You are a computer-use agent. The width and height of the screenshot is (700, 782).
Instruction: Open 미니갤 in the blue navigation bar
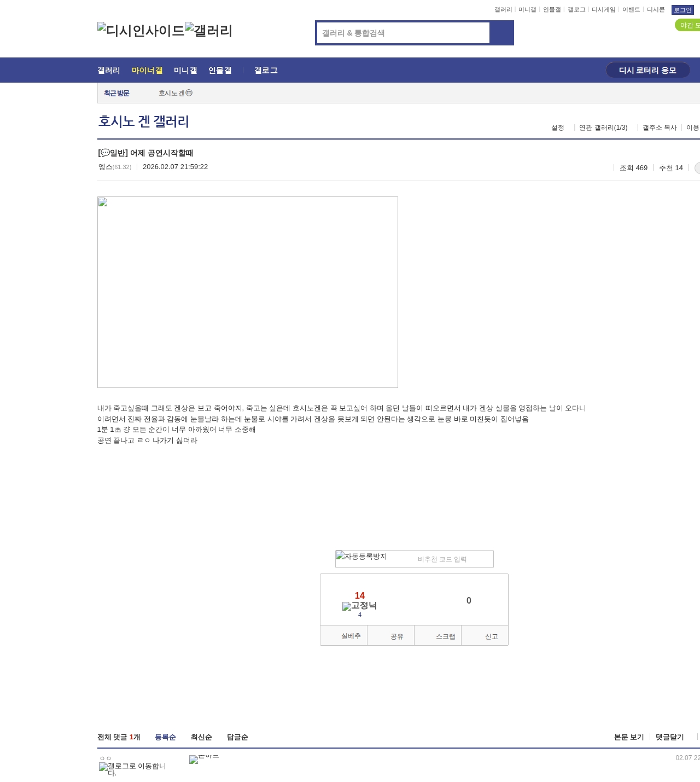click(185, 70)
